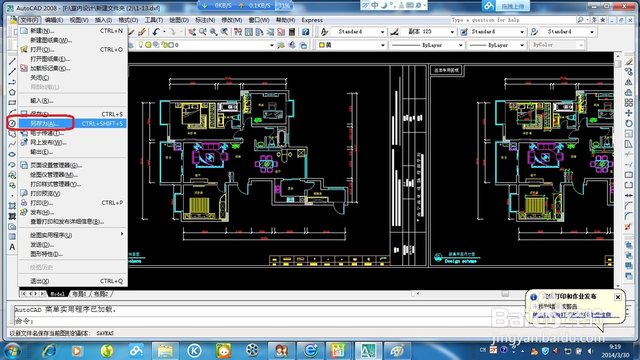640x360 pixels.
Task: Choose 退出 (Exit) menu item
Action: (73, 281)
